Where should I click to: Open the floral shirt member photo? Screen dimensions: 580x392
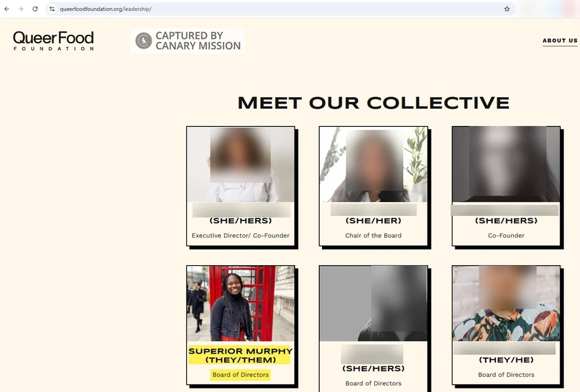pyautogui.click(x=506, y=304)
